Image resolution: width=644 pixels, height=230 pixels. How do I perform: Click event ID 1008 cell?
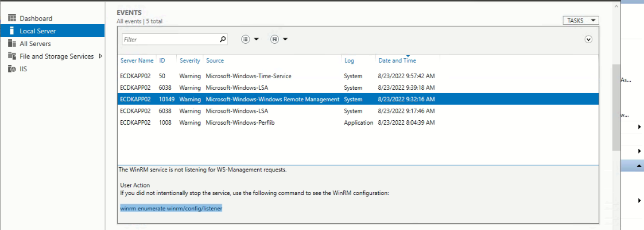pyautogui.click(x=165, y=122)
